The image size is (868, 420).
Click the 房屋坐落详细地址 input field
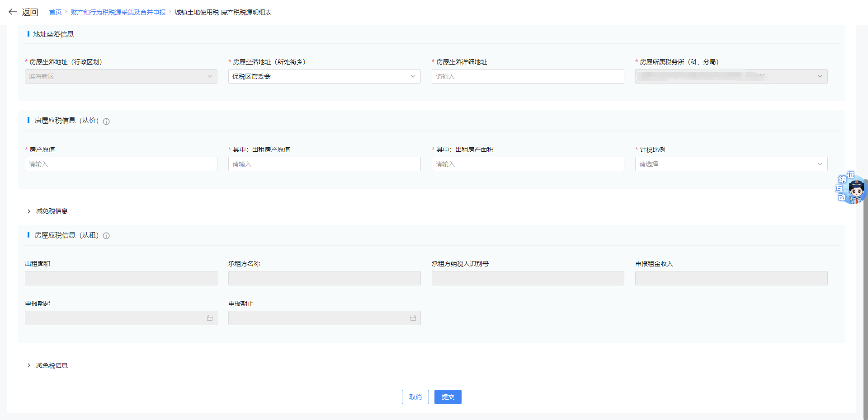click(528, 76)
